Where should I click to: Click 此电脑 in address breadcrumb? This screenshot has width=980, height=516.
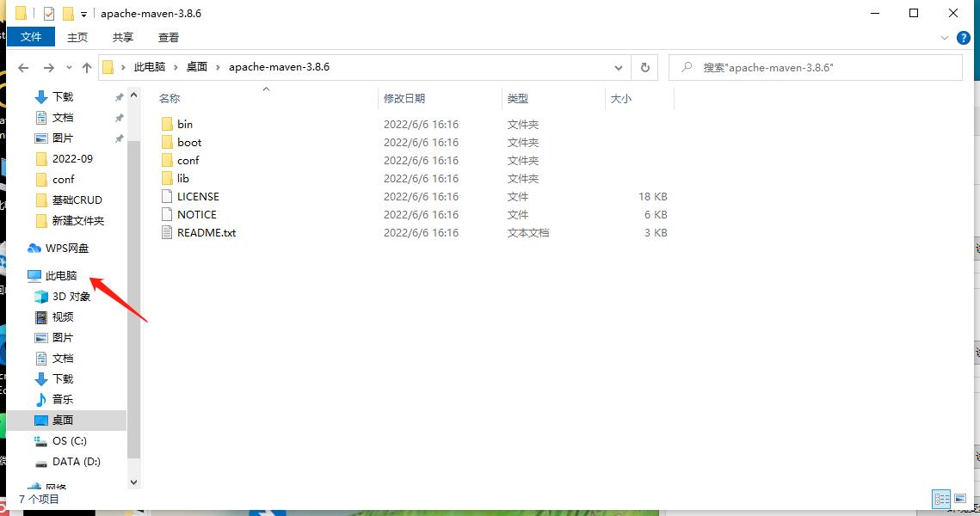click(150, 67)
